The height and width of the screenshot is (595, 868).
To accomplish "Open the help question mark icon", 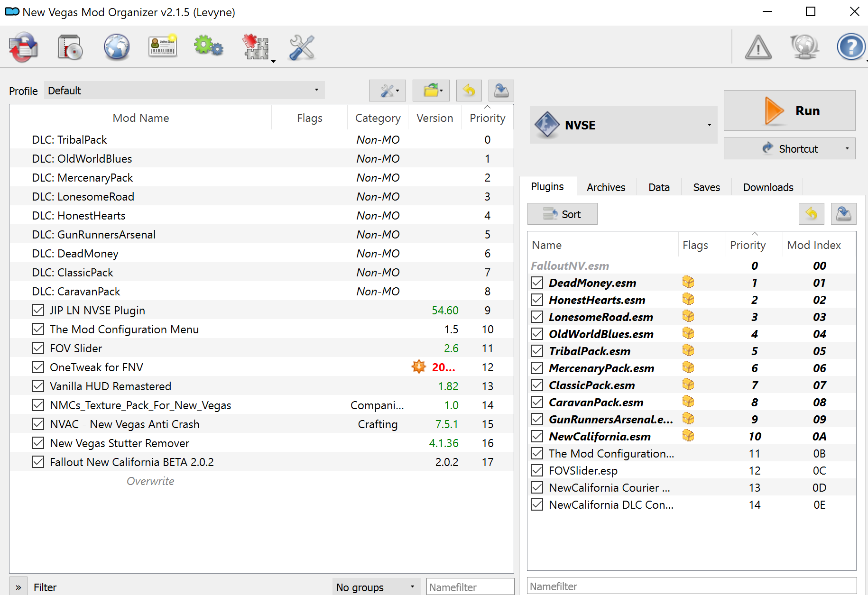I will click(x=851, y=47).
